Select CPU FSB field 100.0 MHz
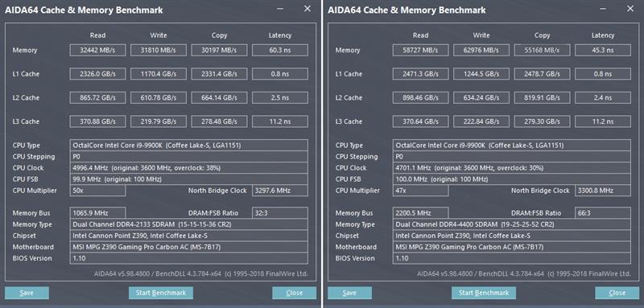The image size is (644, 308). (511, 179)
